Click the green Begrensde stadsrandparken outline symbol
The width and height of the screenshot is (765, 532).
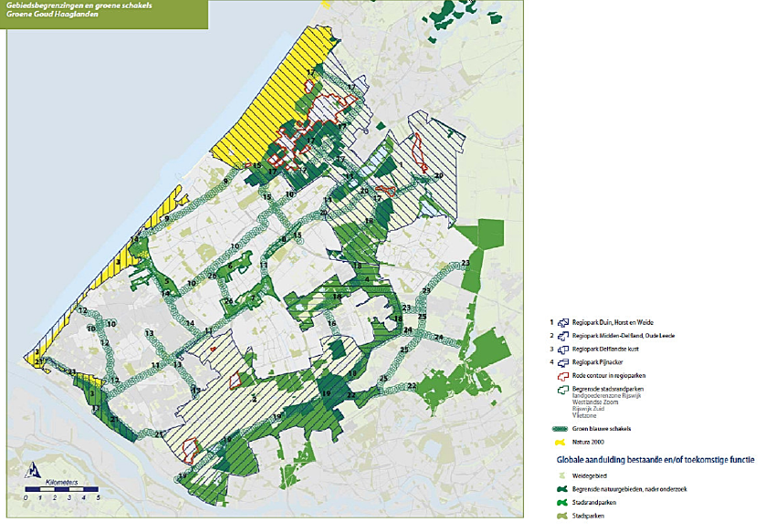[x=563, y=389]
